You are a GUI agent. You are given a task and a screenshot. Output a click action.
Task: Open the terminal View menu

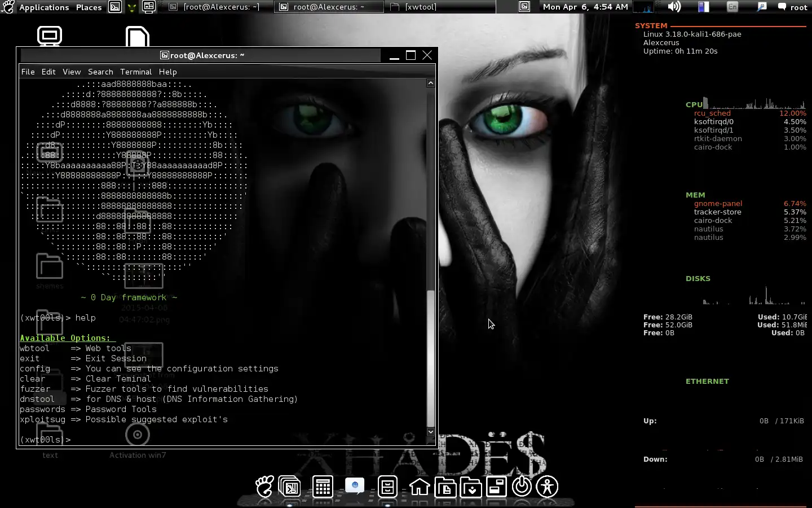click(72, 72)
